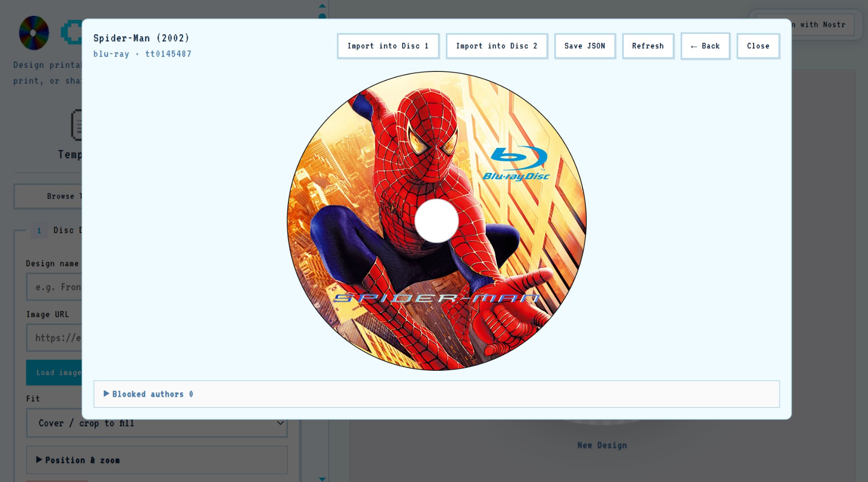This screenshot has width=868, height=482.
Task: Click the 'Spider-Man (2002)' dialog title
Action: click(x=142, y=38)
